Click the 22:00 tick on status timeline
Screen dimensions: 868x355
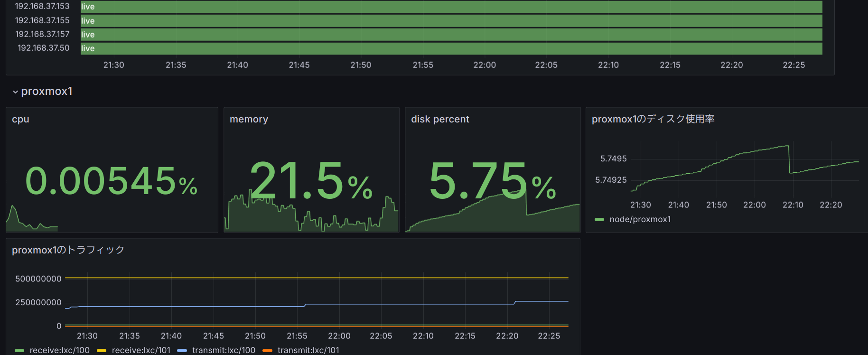[x=485, y=65]
